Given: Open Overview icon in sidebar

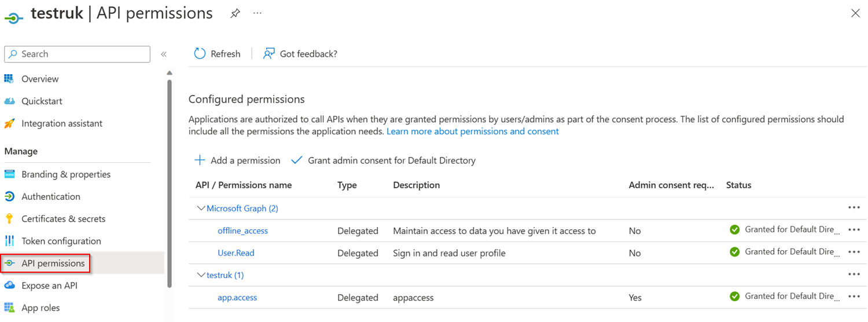Looking at the screenshot, I should (x=9, y=79).
